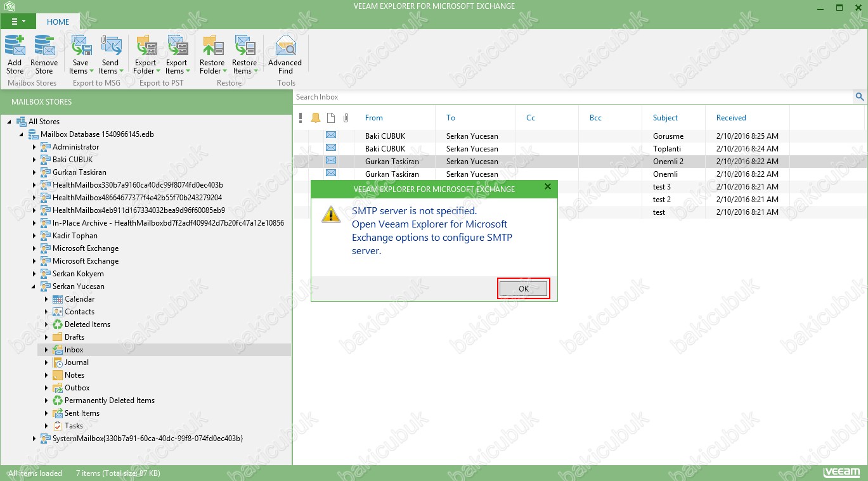This screenshot has height=481, width=868.
Task: Select the Calendar folder icon
Action: [x=58, y=299]
